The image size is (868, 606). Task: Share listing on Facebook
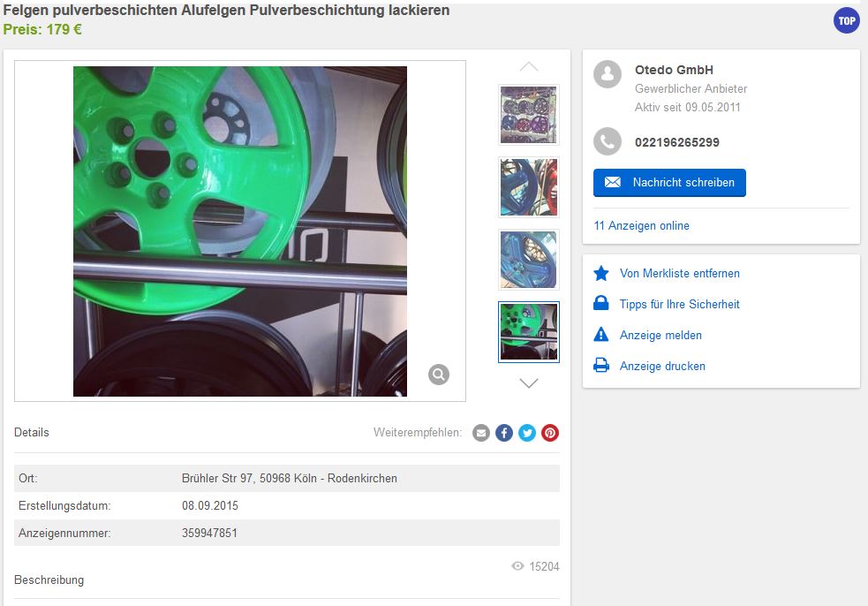click(x=504, y=433)
